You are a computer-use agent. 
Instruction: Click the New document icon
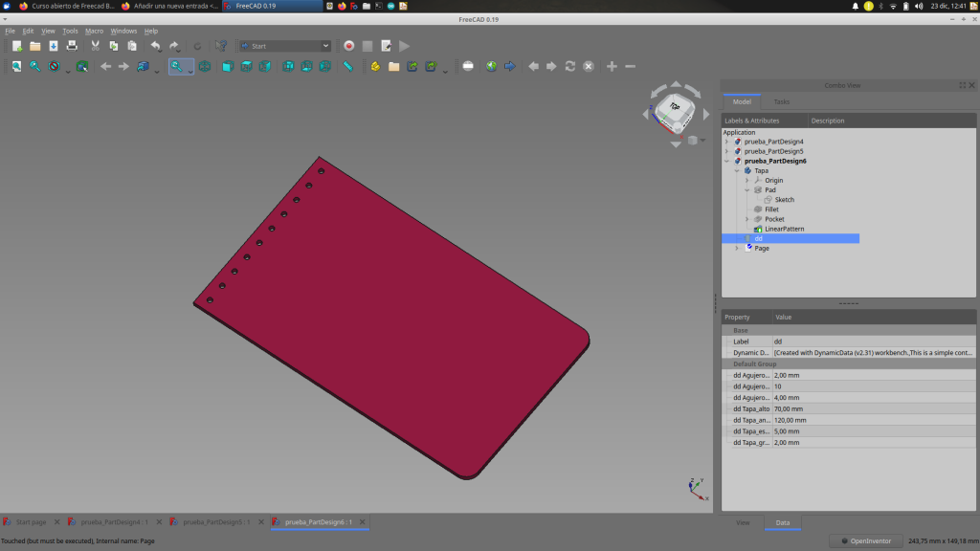coord(17,46)
